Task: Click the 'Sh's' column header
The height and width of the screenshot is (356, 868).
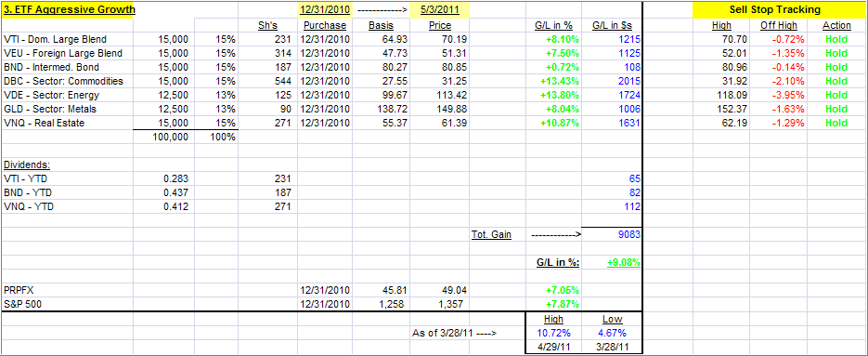Action: point(268,25)
